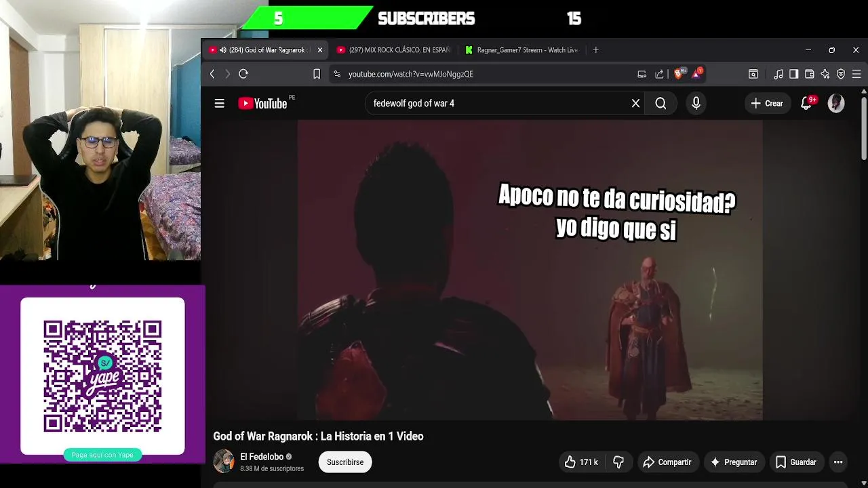Go to YouTube home via logo
The height and width of the screenshot is (488, 868).
[262, 104]
